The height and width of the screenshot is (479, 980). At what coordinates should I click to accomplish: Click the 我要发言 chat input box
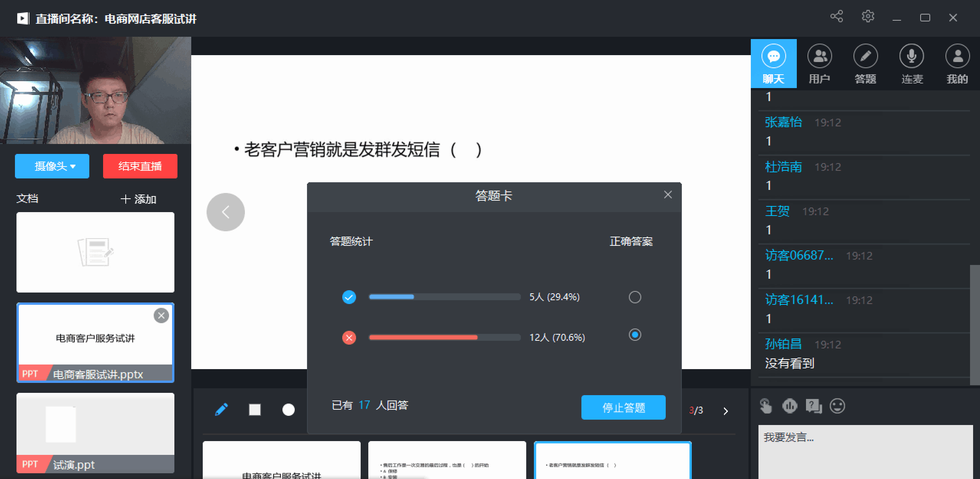pos(865,450)
